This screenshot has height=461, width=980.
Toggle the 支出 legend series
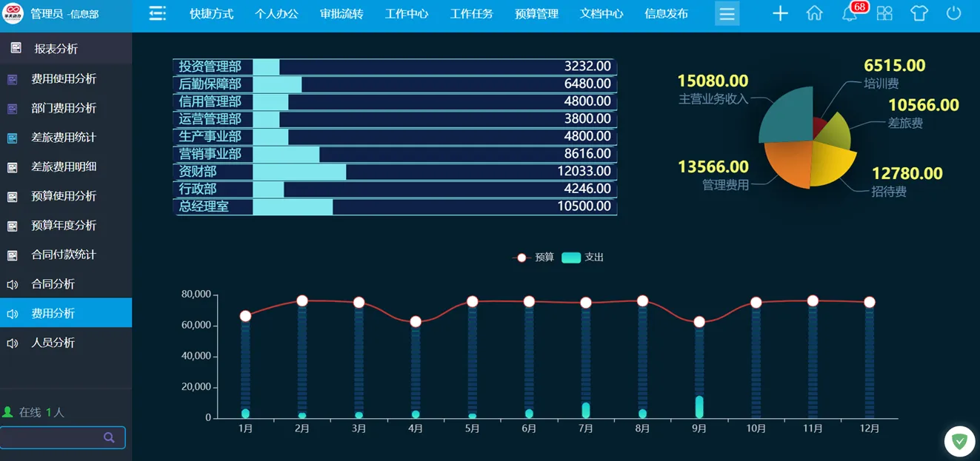coord(583,258)
